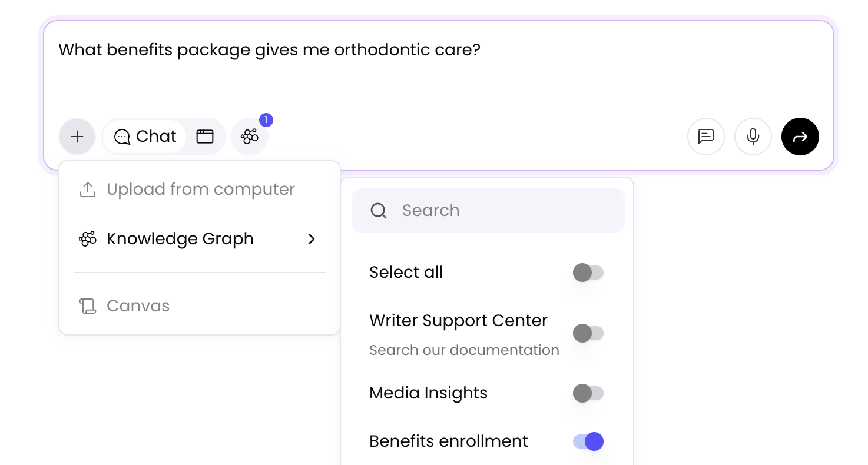Click the Canvas scroll icon
The image size is (868, 465).
tap(88, 306)
